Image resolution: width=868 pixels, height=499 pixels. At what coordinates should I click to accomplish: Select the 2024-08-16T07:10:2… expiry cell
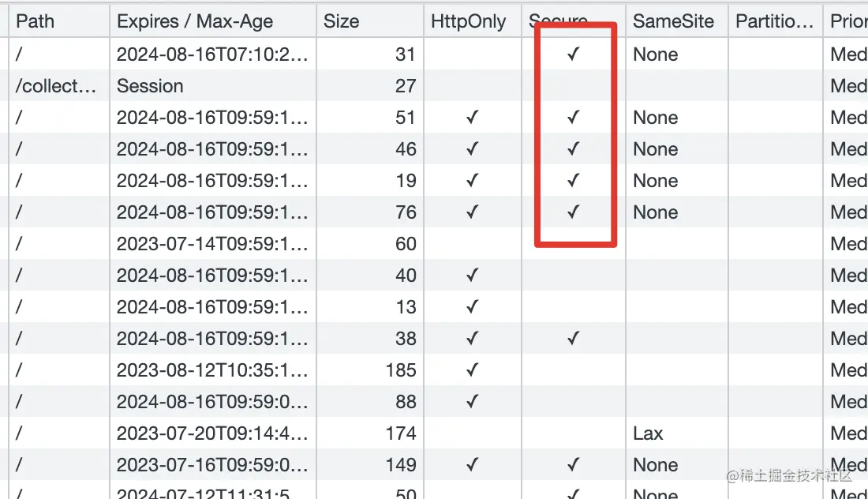tap(212, 54)
